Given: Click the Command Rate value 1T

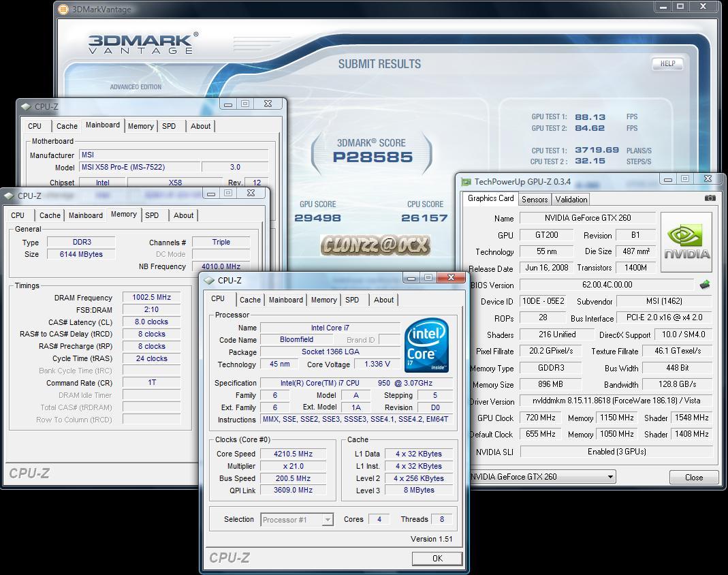Looking at the screenshot, I should (151, 383).
